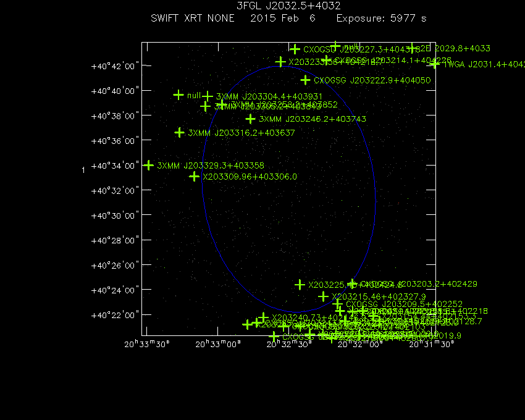Click declination label +40°32'00"
Screen dimensions: 525x420
[x=115, y=191]
